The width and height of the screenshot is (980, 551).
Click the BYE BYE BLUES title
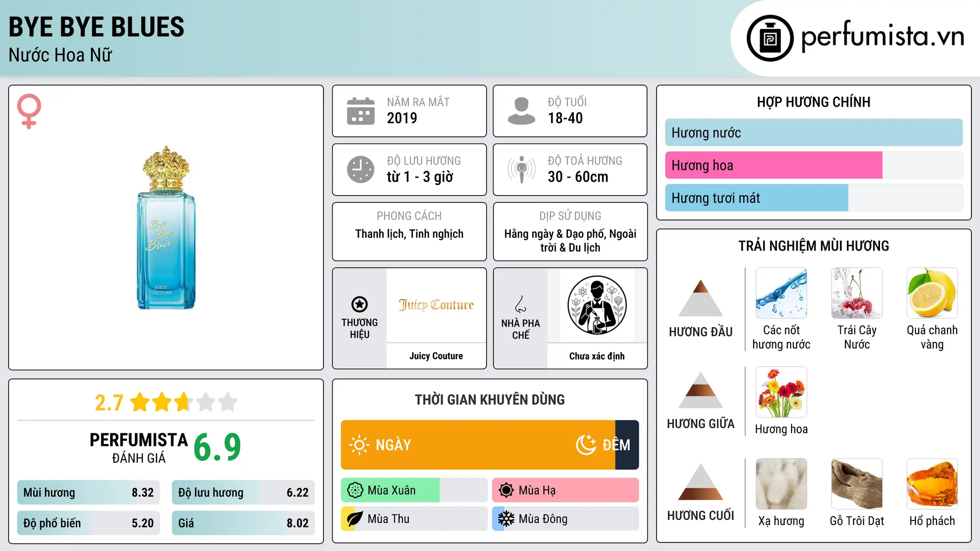(96, 27)
